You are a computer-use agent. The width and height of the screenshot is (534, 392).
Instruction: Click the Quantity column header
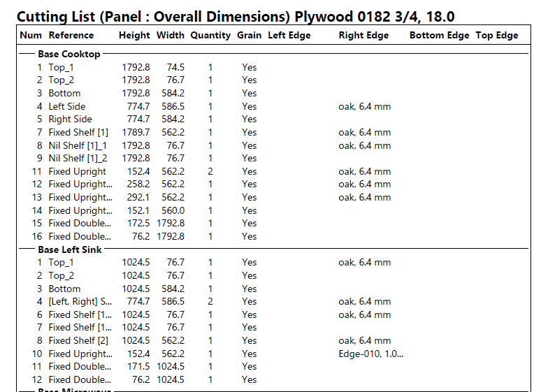210,36
